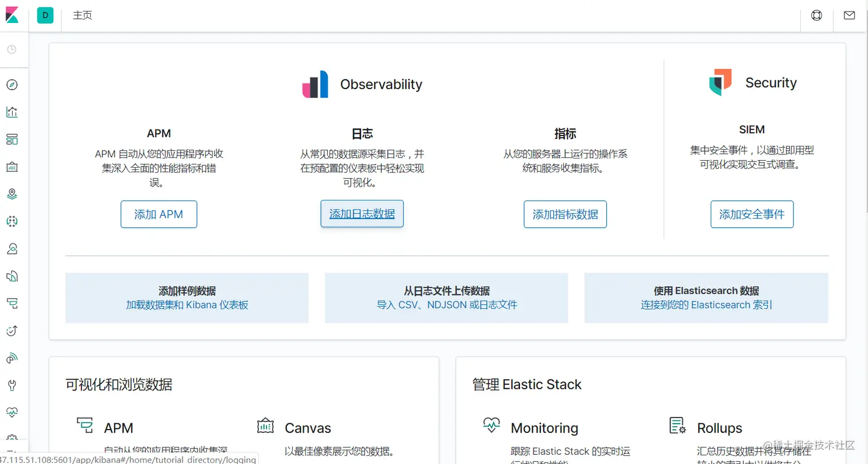This screenshot has width=868, height=464.
Task: Click the Observability logo icon
Action: click(315, 84)
